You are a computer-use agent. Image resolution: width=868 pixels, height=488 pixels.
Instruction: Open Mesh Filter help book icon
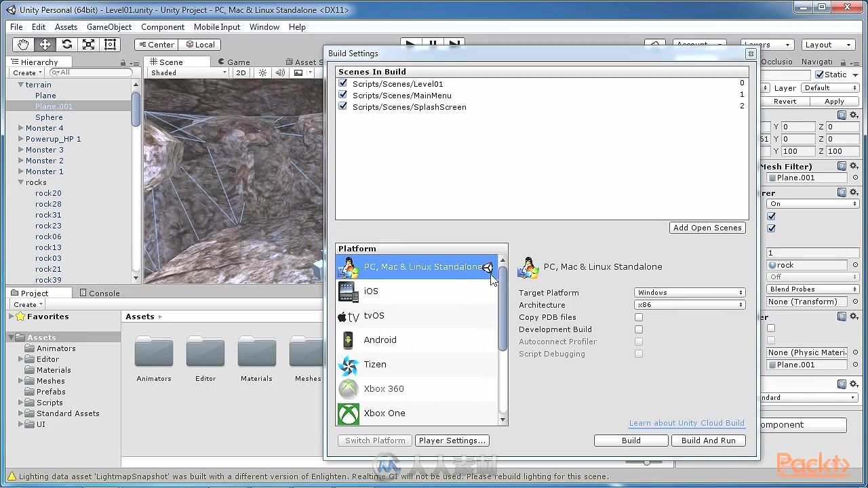842,166
